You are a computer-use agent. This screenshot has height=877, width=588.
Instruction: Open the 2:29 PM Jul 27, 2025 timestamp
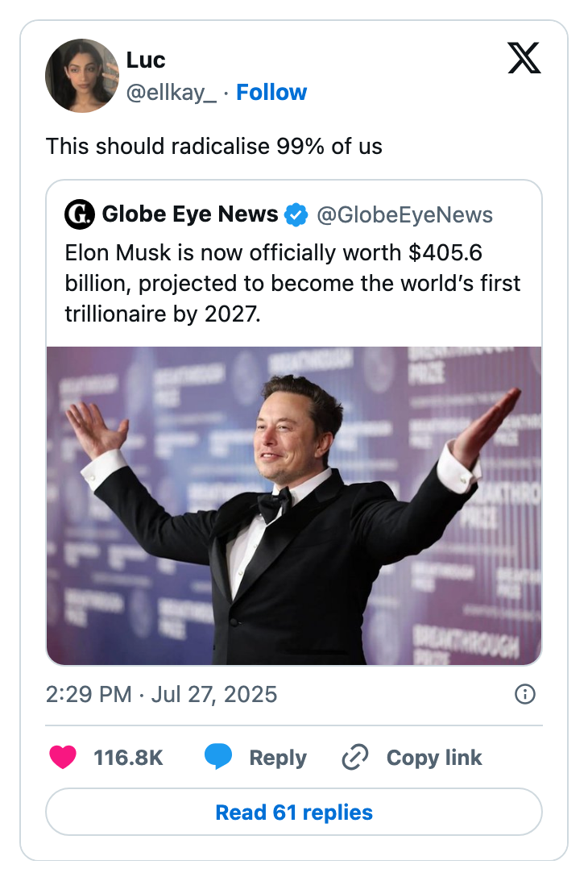pos(161,694)
